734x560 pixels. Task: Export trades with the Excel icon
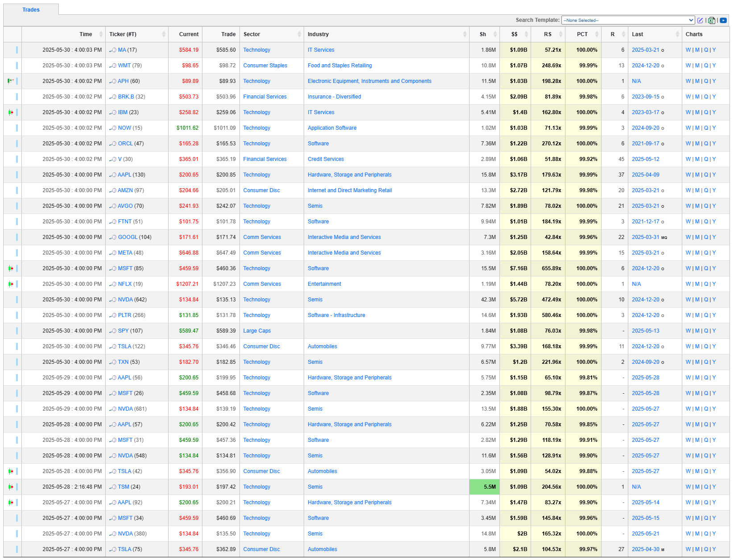(x=712, y=21)
